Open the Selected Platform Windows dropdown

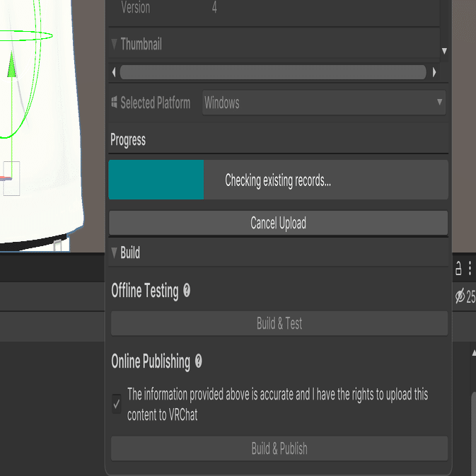pyautogui.click(x=324, y=103)
